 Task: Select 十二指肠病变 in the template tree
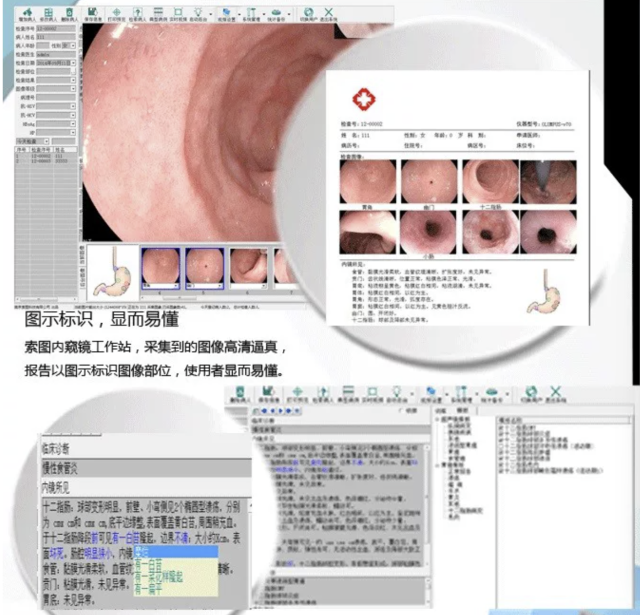point(466,510)
